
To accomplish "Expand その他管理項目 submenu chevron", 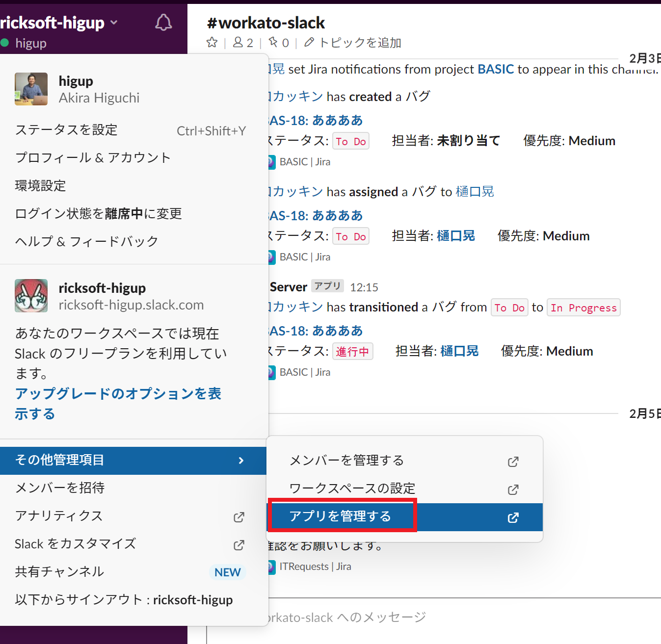I will point(241,461).
